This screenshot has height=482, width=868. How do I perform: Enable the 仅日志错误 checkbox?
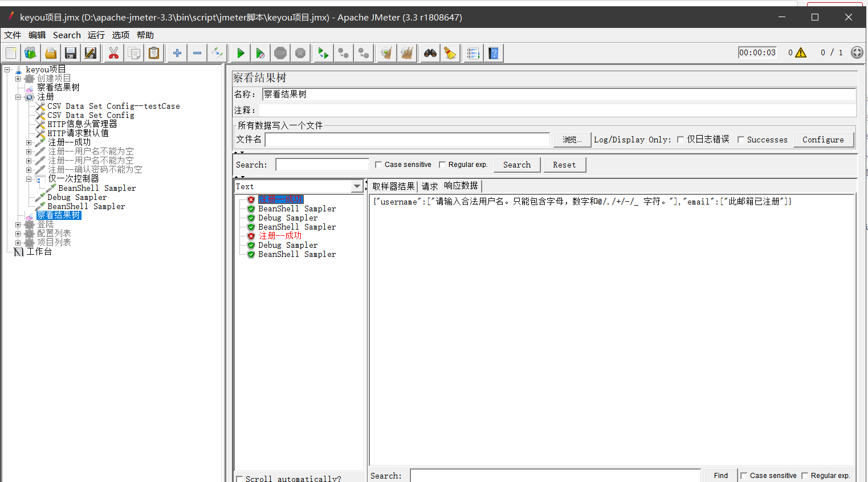(x=680, y=139)
